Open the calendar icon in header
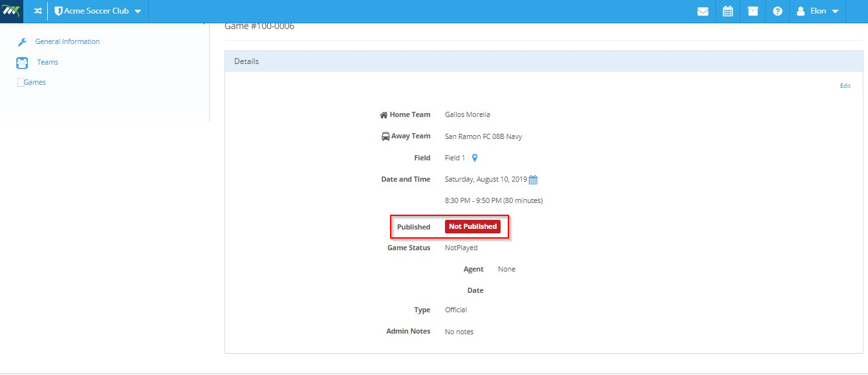The image size is (868, 375). tap(728, 11)
